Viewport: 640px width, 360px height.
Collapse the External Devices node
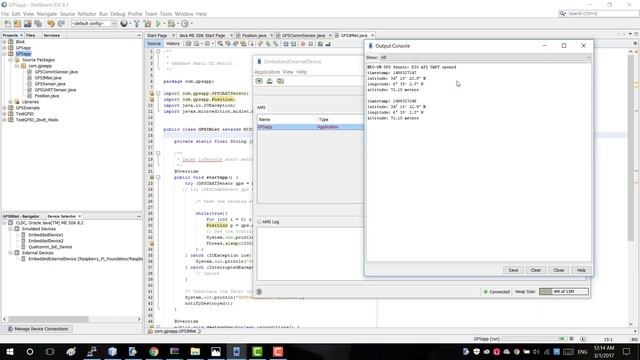pos(11,253)
